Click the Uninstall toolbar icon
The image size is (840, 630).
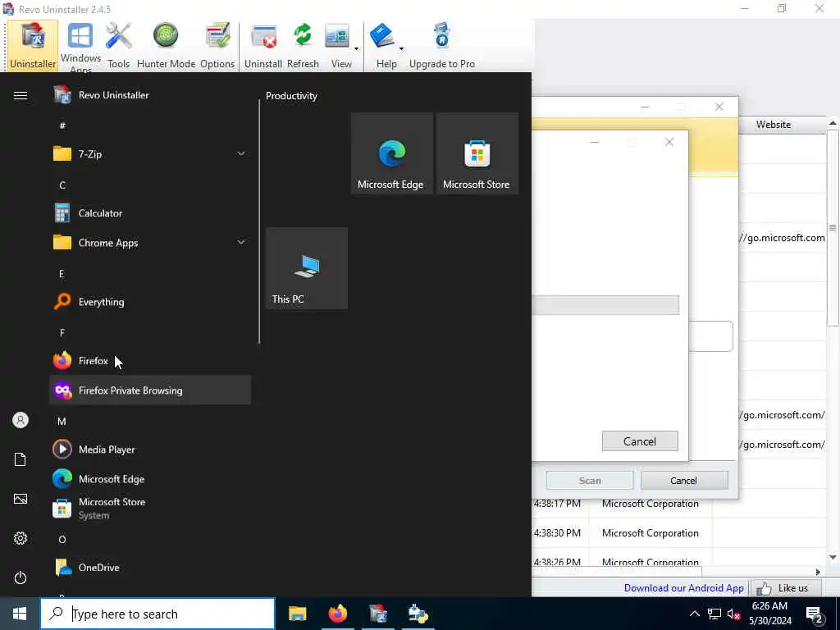tap(263, 46)
